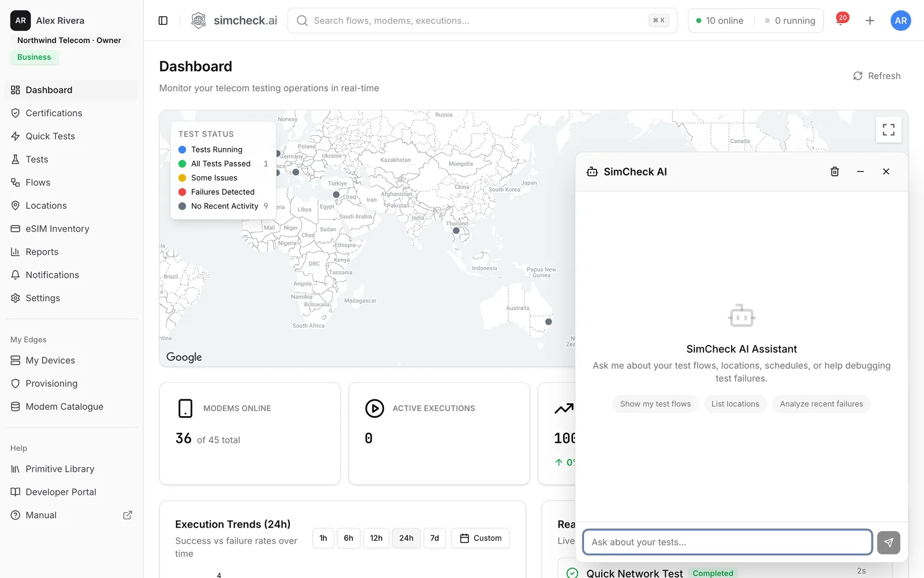
Task: Click the Failures Detected red legend dot
Action: 182,192
